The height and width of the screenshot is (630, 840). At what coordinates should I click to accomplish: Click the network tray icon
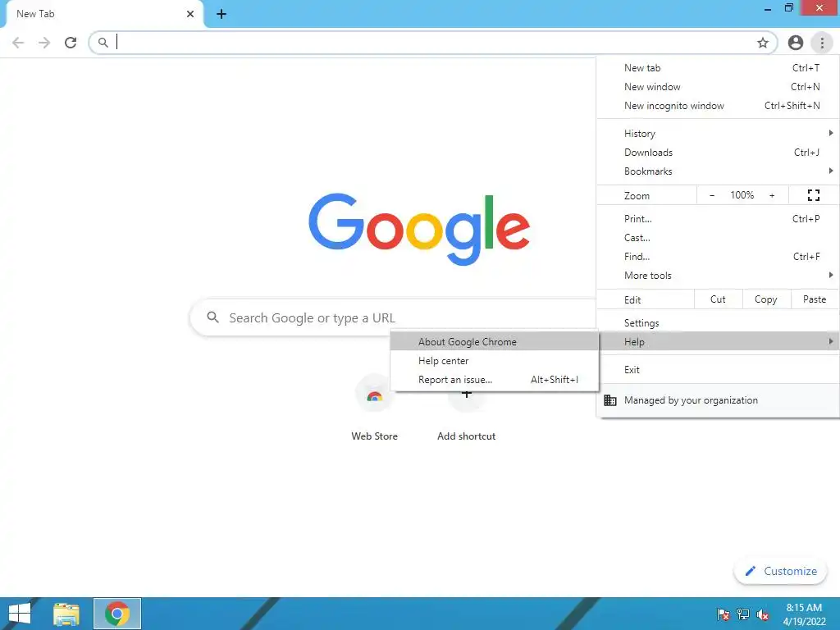pyautogui.click(x=743, y=614)
